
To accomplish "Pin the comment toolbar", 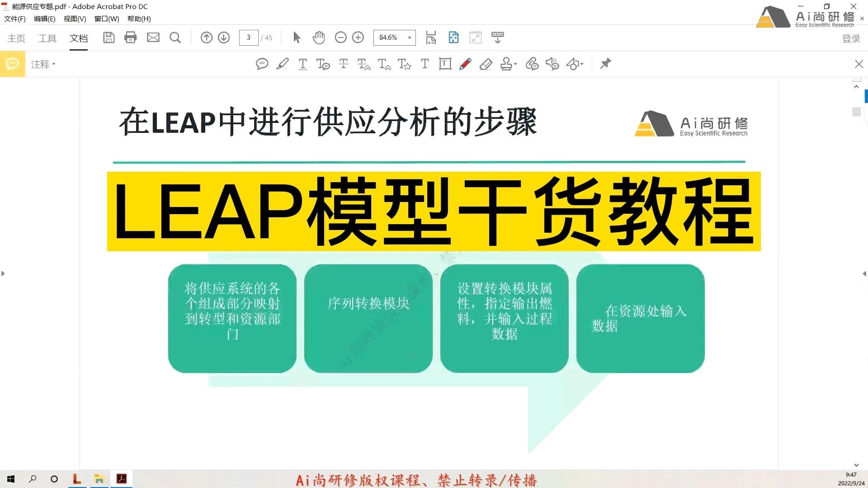I will (605, 64).
